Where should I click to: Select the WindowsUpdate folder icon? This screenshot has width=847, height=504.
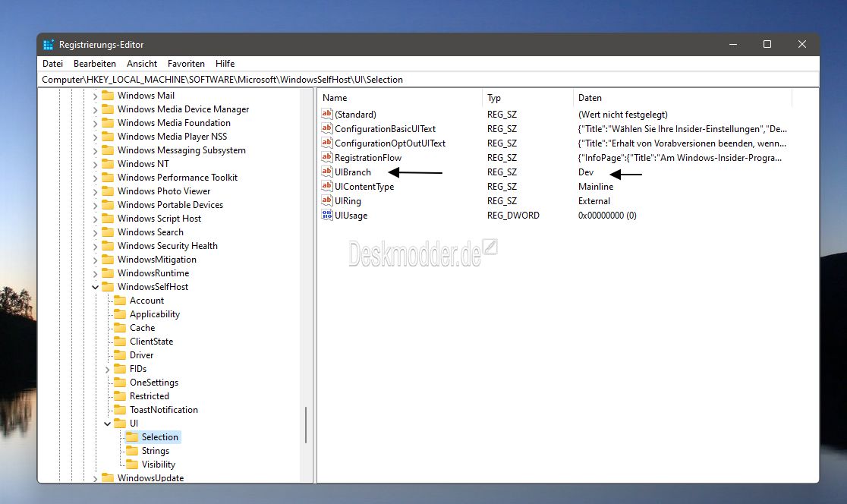[x=108, y=477]
